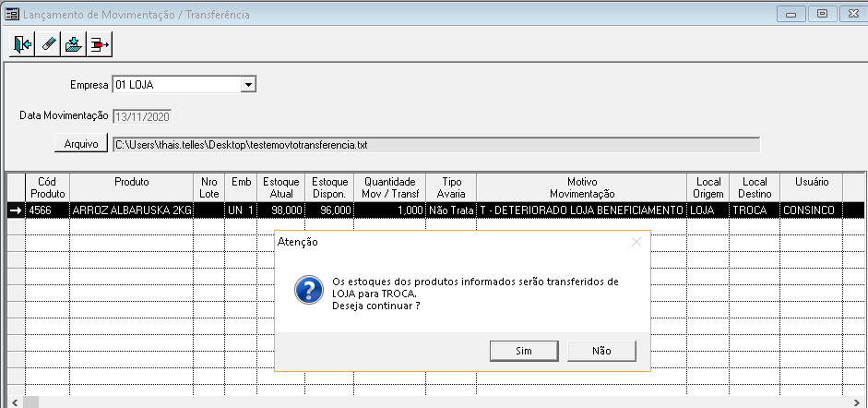This screenshot has width=868, height=408.
Task: Click the horizontal scrollbar left arrow
Action: pos(14,402)
